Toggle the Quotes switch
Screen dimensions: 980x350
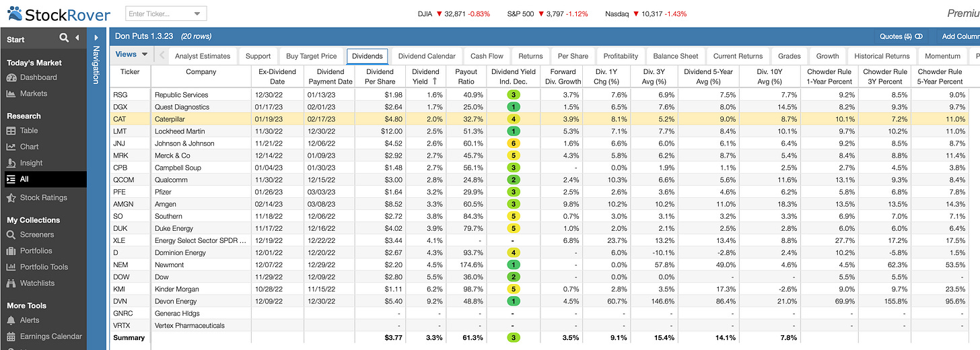(919, 36)
